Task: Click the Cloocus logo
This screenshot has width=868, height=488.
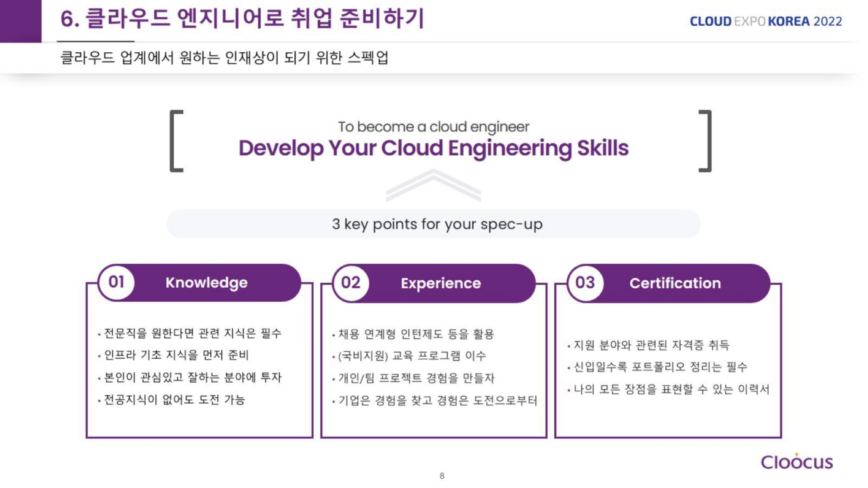Action: [x=797, y=462]
